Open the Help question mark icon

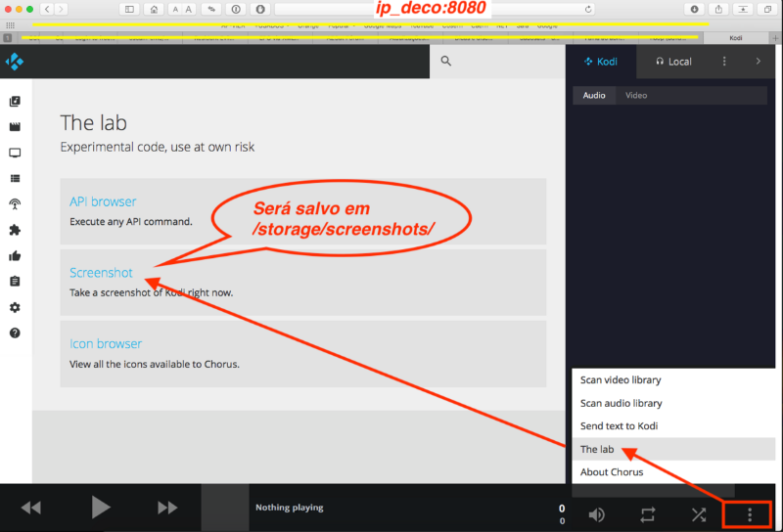pyautogui.click(x=15, y=332)
